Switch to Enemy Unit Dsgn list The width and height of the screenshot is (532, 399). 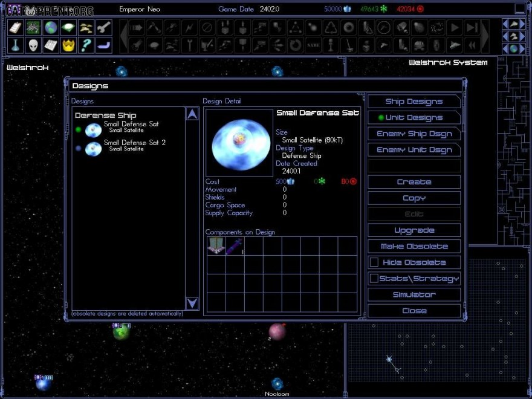(414, 150)
